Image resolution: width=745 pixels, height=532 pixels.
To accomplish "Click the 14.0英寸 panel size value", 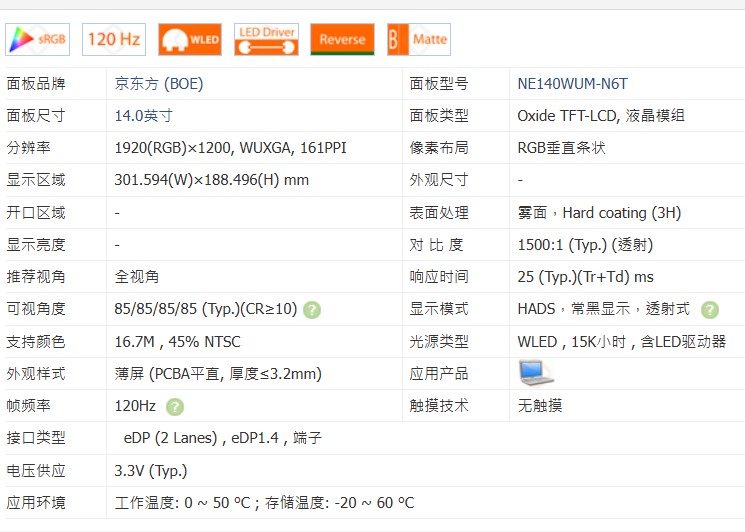I will (144, 116).
